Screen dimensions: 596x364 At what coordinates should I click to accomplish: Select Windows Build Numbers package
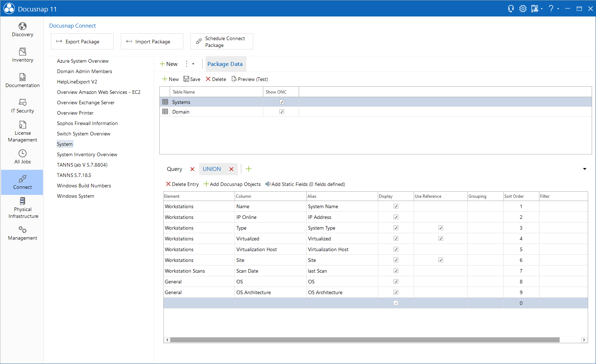84,186
